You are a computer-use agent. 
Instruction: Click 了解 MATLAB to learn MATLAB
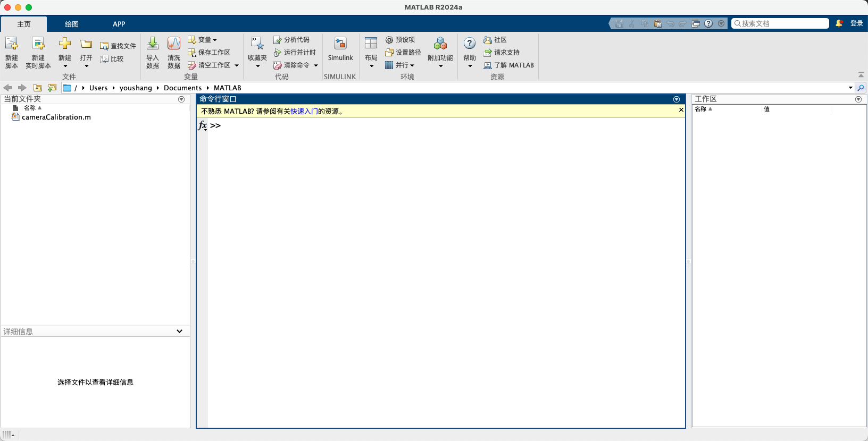pos(508,65)
